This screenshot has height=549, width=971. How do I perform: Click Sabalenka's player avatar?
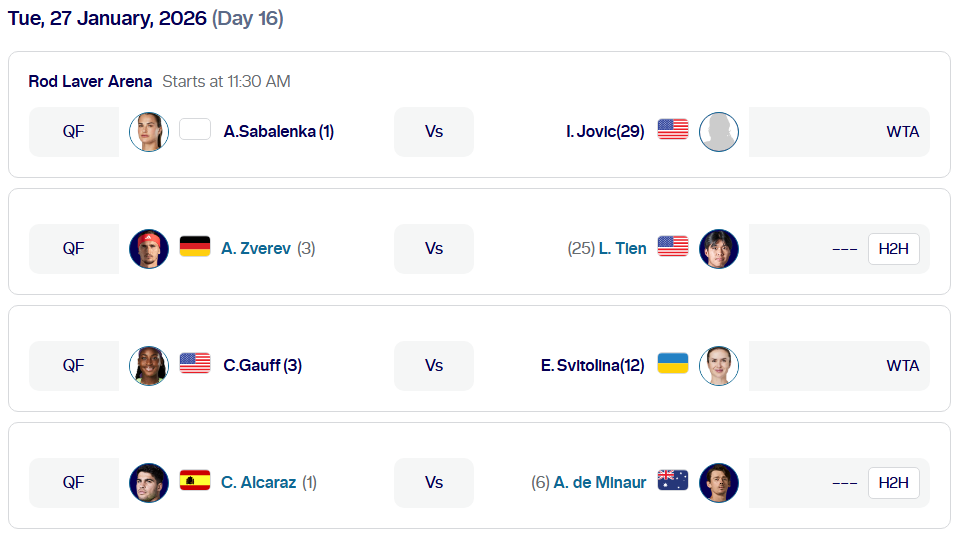[149, 132]
